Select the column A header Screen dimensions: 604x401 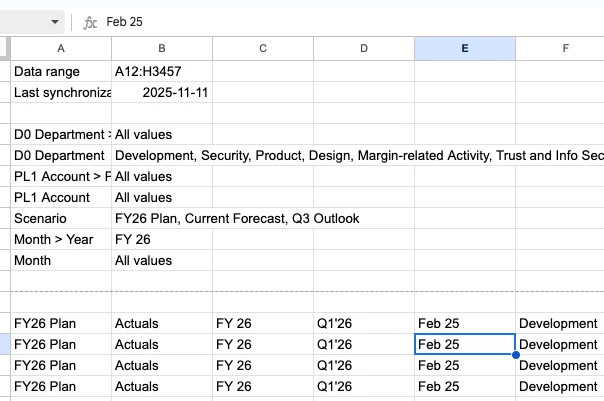tap(61, 48)
